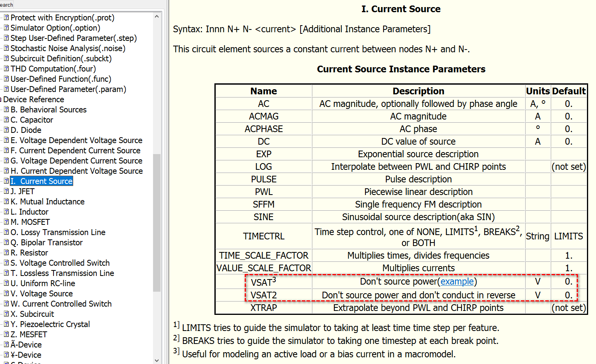This screenshot has height=364, width=596.
Task: Click the tree panel scrollbar thumb
Action: tap(157, 222)
